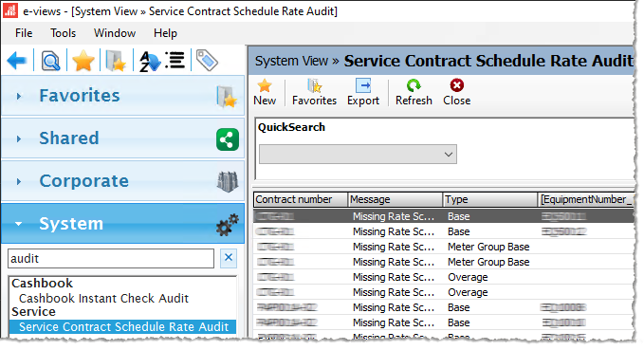The image size is (644, 350).
Task: Click the building icon on Corporate panel
Action: (228, 181)
